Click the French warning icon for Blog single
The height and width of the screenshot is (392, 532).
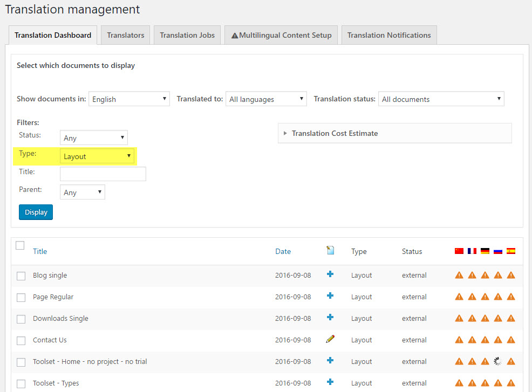coord(472,275)
